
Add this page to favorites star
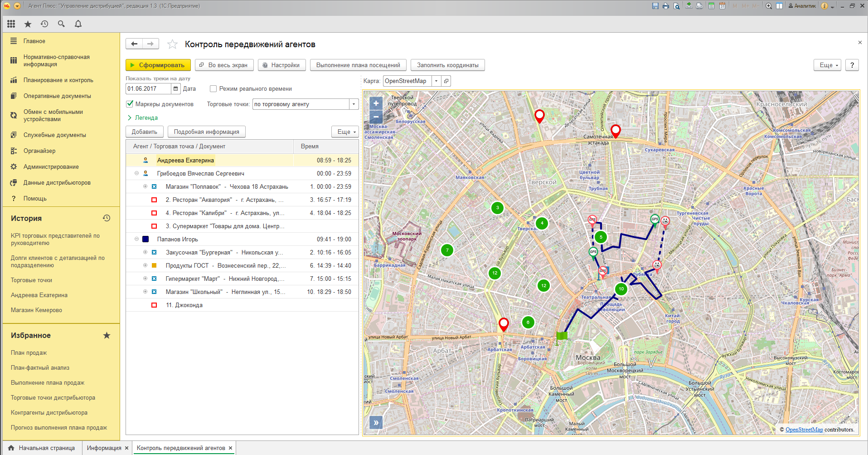click(172, 44)
